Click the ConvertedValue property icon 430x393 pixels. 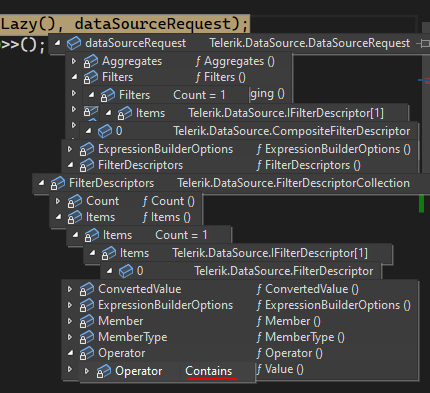(87, 289)
